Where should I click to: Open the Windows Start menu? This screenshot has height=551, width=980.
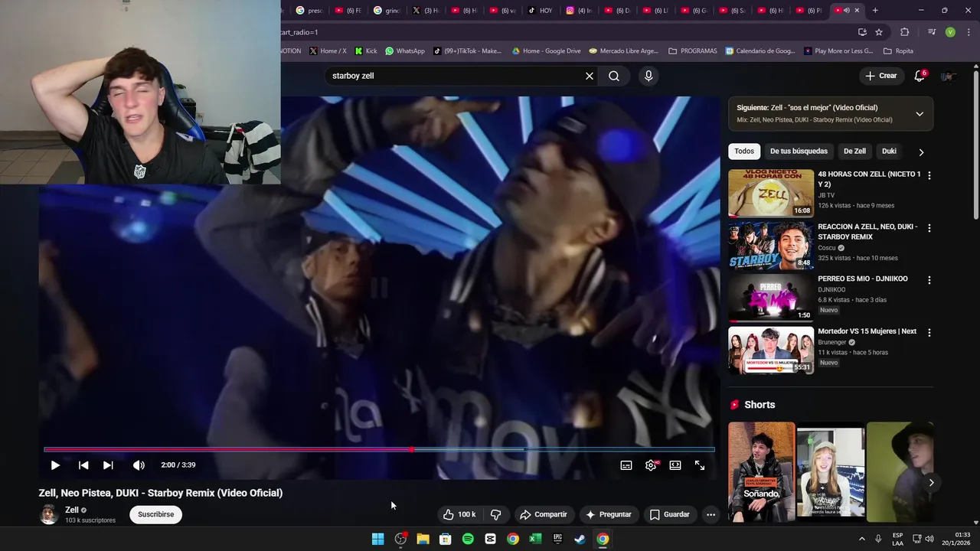(x=377, y=539)
